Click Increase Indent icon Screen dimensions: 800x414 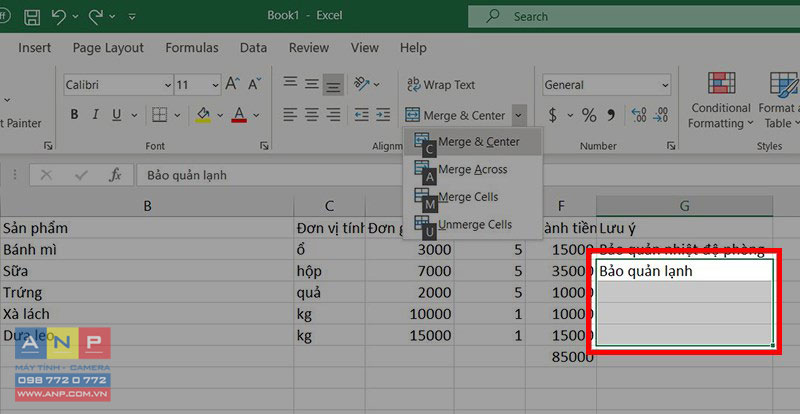click(x=383, y=115)
